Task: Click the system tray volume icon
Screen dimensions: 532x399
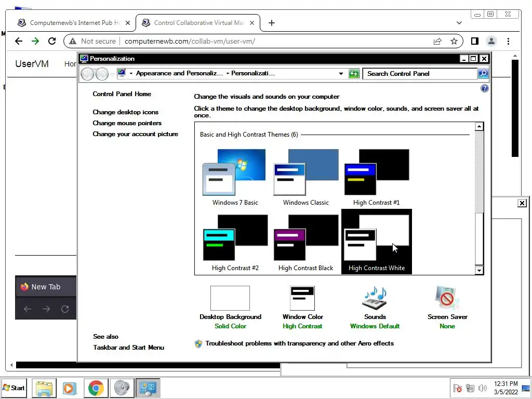Action: coord(483,388)
